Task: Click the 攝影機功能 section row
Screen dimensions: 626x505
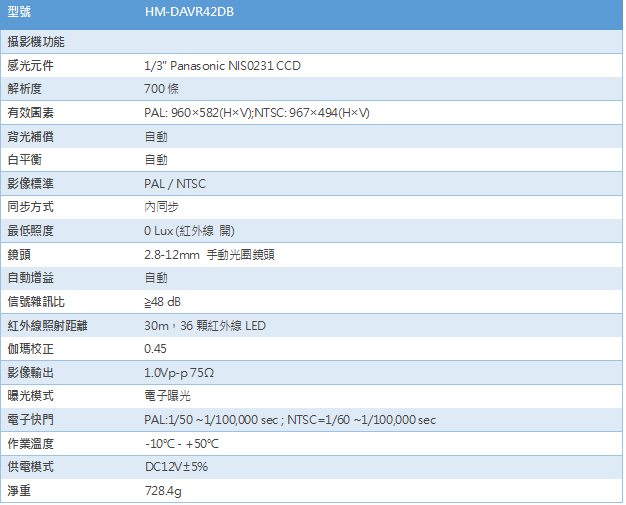Action: point(35,41)
